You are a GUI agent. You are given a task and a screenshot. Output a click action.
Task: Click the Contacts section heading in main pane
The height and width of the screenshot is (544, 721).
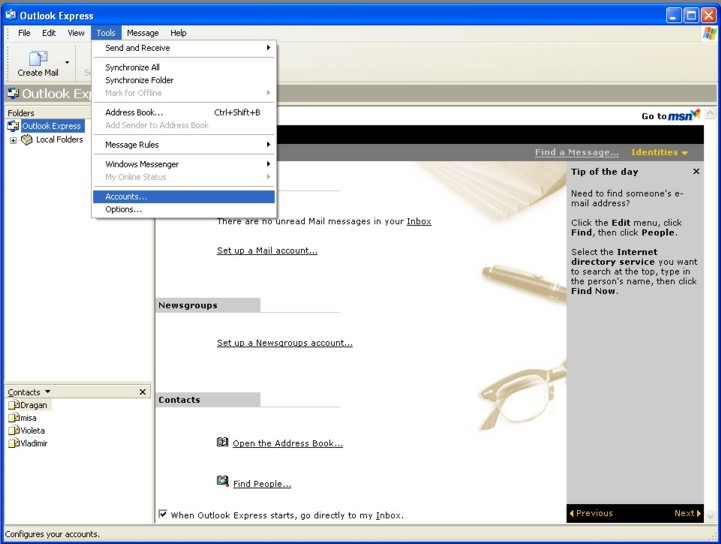click(179, 400)
